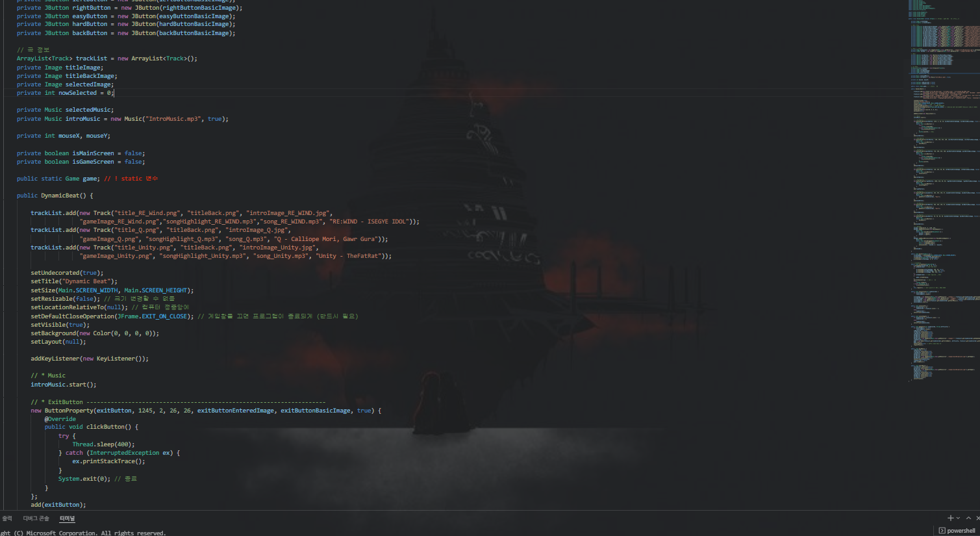Switch to the 터미널 panel tab
The width and height of the screenshot is (980, 536).
click(67, 518)
